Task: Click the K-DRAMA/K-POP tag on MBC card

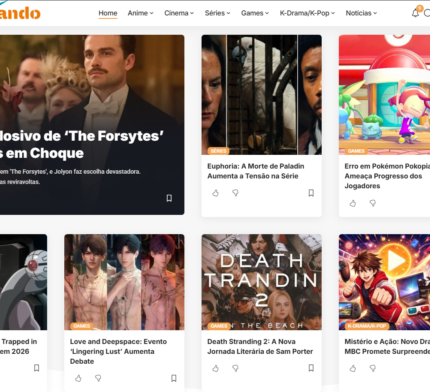Action: (367, 326)
